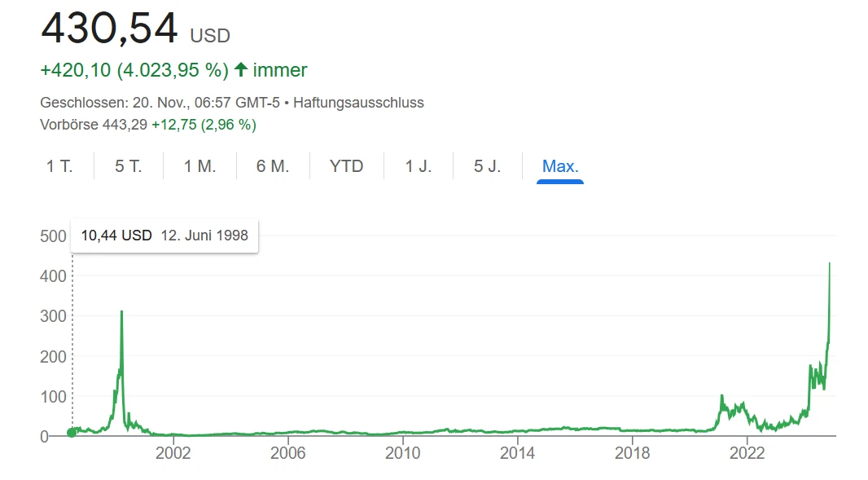Select the YTD tab
The width and height of the screenshot is (868, 480).
(x=347, y=166)
